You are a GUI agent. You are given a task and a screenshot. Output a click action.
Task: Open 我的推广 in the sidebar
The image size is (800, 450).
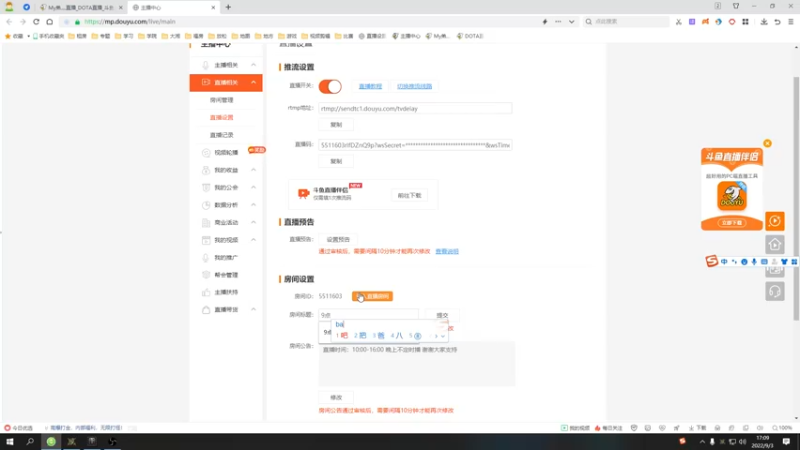[226, 257]
